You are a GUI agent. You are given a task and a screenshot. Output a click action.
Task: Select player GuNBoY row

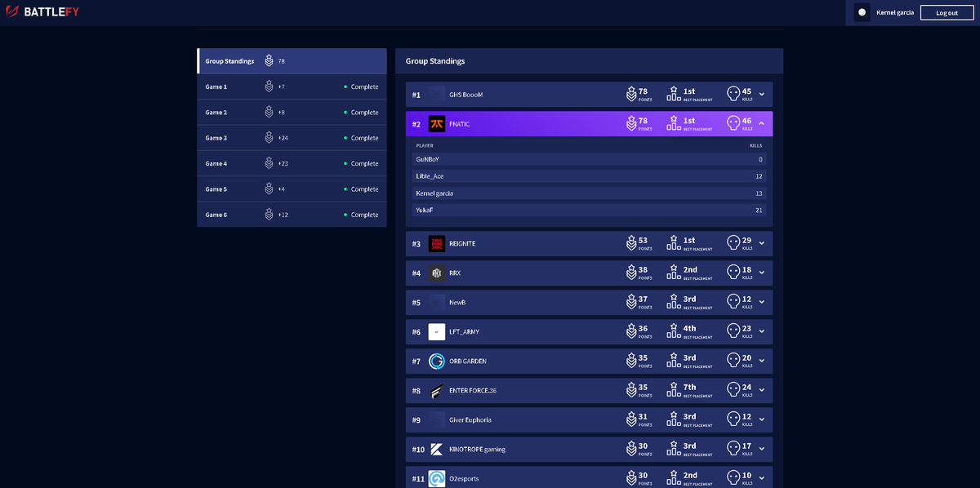click(589, 159)
